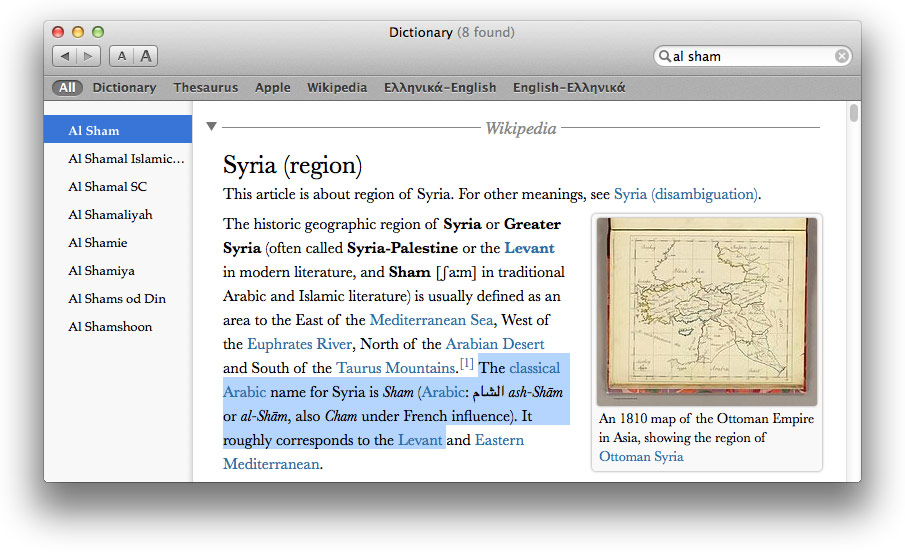Select the Al Sham result in the sidebar

pos(118,130)
